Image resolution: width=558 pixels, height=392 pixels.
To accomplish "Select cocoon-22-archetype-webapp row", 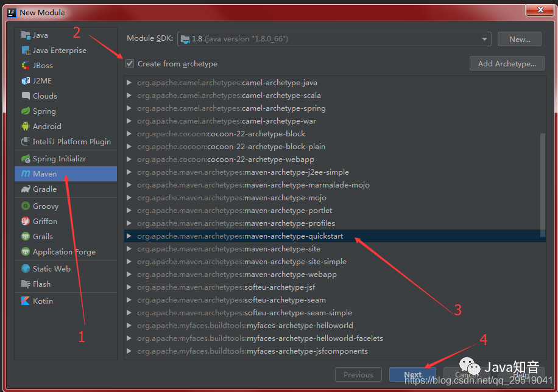I will [x=334, y=159].
